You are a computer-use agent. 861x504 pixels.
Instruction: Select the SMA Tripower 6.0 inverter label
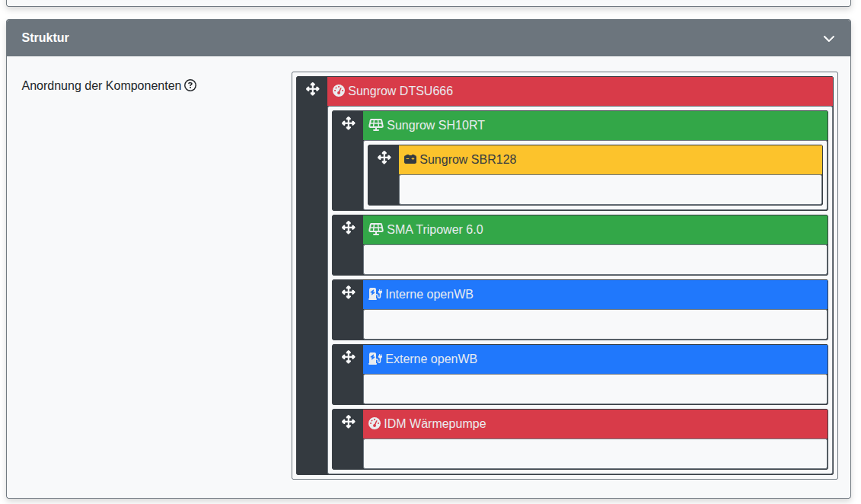[x=435, y=229]
